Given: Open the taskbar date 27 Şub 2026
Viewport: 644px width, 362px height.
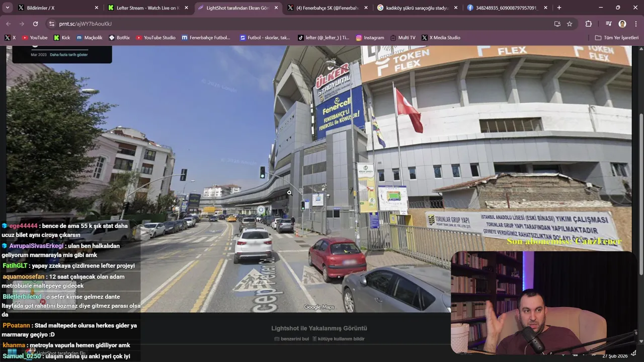Looking at the screenshot, I should (x=615, y=356).
